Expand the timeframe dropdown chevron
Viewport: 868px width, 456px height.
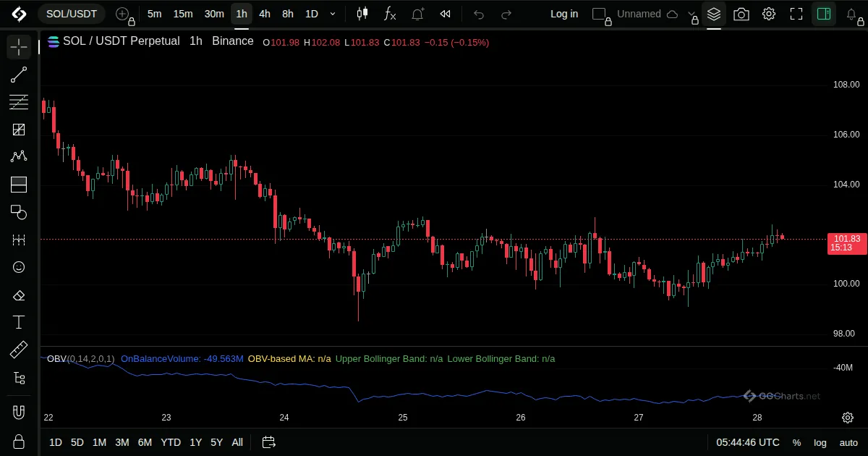tap(333, 14)
